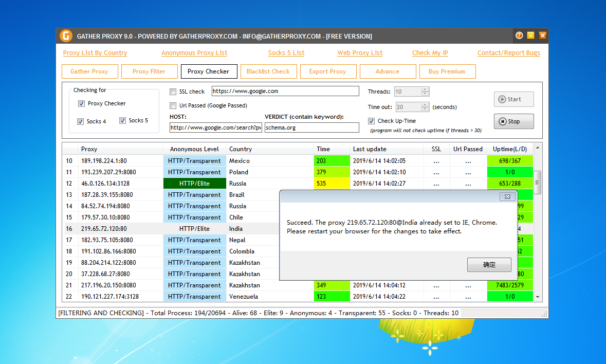Click the Threads number field
This screenshot has width=606, height=364.
[x=408, y=92]
